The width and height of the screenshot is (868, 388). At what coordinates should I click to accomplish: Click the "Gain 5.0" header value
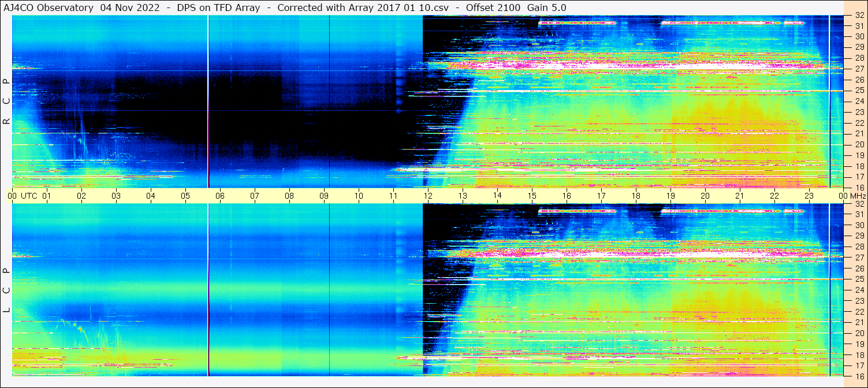pyautogui.click(x=547, y=8)
